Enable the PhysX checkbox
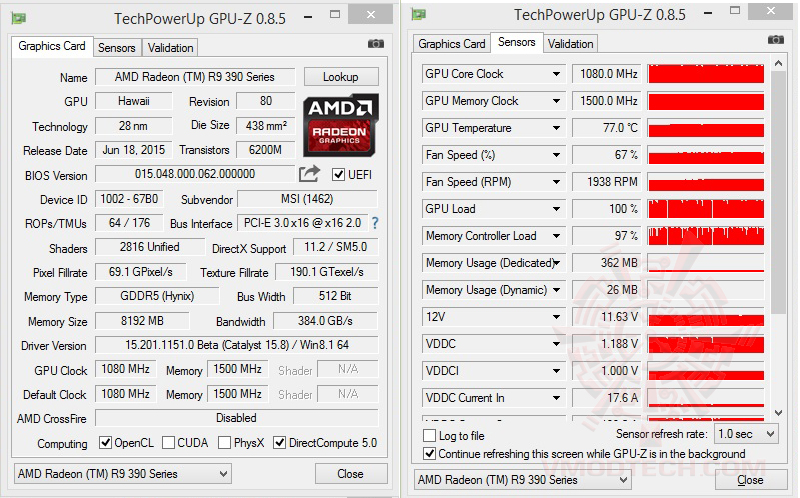 pos(224,443)
